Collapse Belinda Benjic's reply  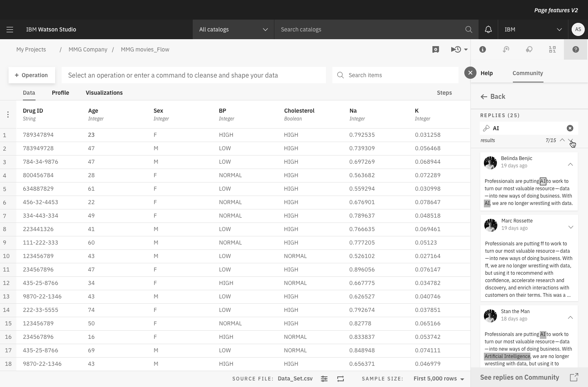pyautogui.click(x=570, y=165)
